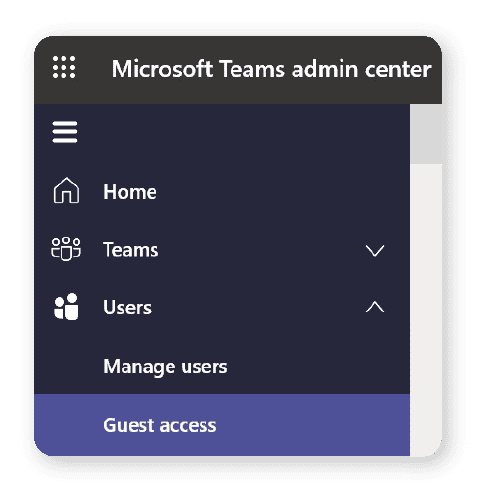481x494 pixels.
Task: Open the app launcher waffle icon
Action: point(64,67)
